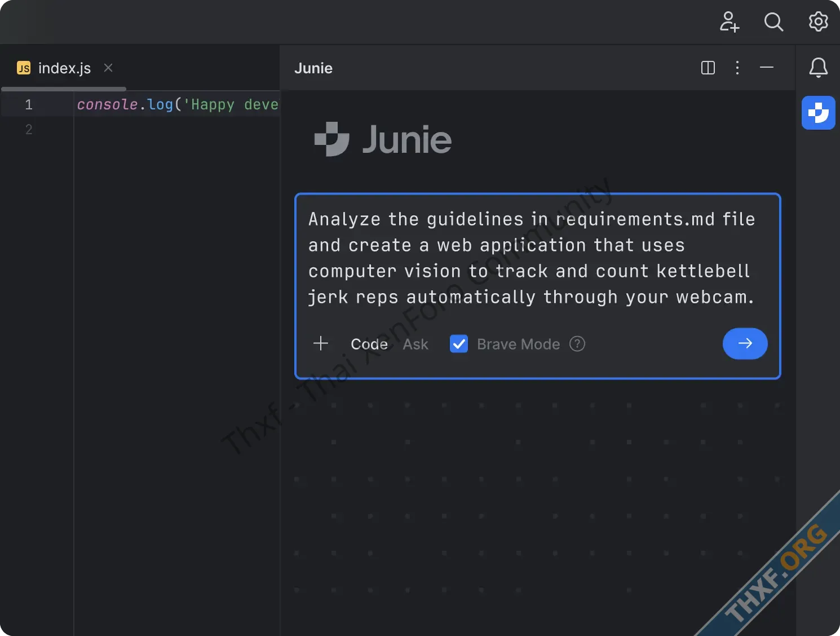This screenshot has width=840, height=636.
Task: Click line number 1 in the gutter
Action: (x=29, y=104)
